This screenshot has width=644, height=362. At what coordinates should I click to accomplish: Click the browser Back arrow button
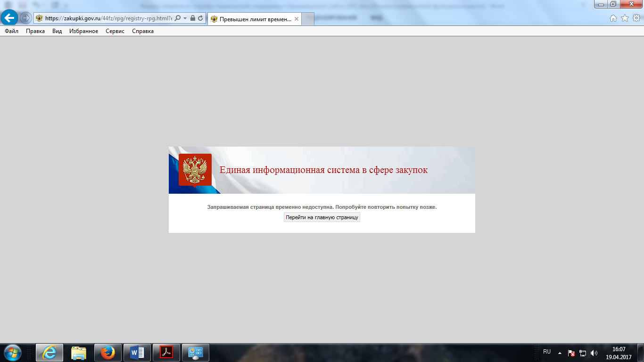tap(9, 18)
